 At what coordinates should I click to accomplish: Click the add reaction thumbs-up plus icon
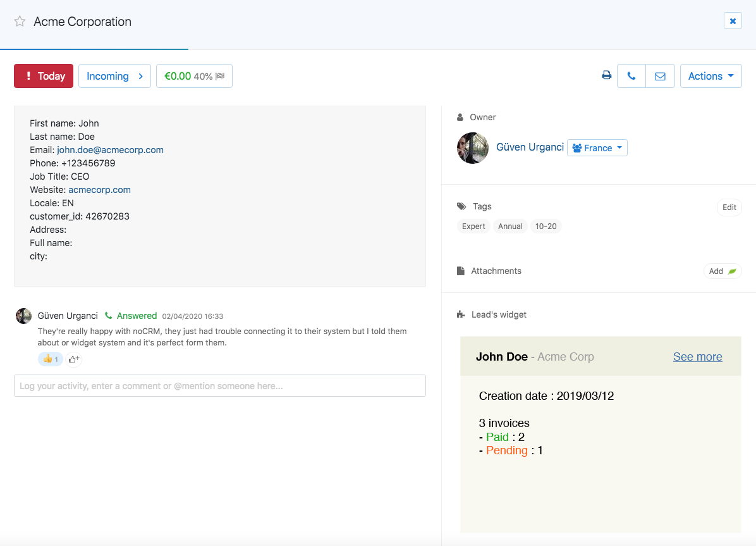(74, 359)
